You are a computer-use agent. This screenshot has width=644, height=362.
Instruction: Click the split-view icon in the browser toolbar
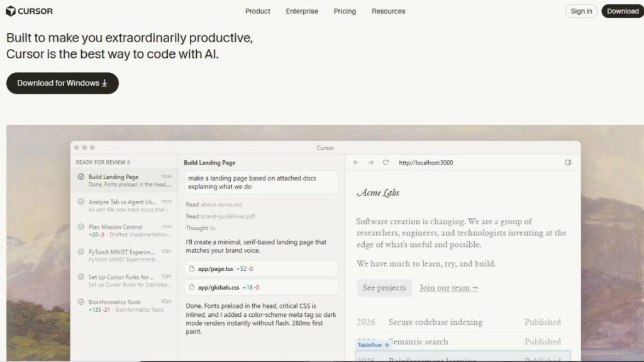(x=567, y=162)
